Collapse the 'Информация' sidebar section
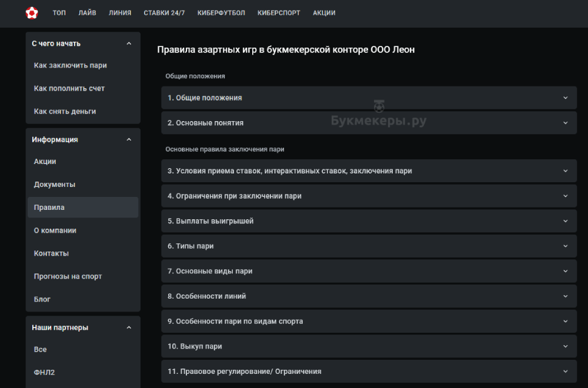Image resolution: width=588 pixels, height=388 pixels. [129, 139]
